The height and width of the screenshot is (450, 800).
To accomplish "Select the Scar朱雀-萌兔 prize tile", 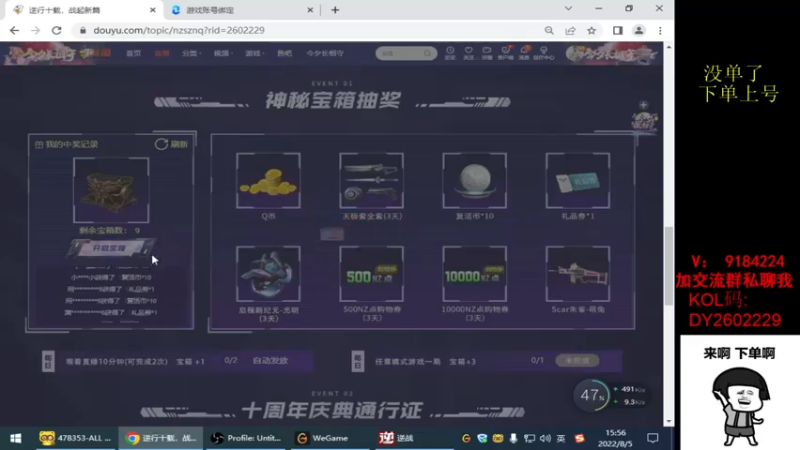I will [x=578, y=274].
